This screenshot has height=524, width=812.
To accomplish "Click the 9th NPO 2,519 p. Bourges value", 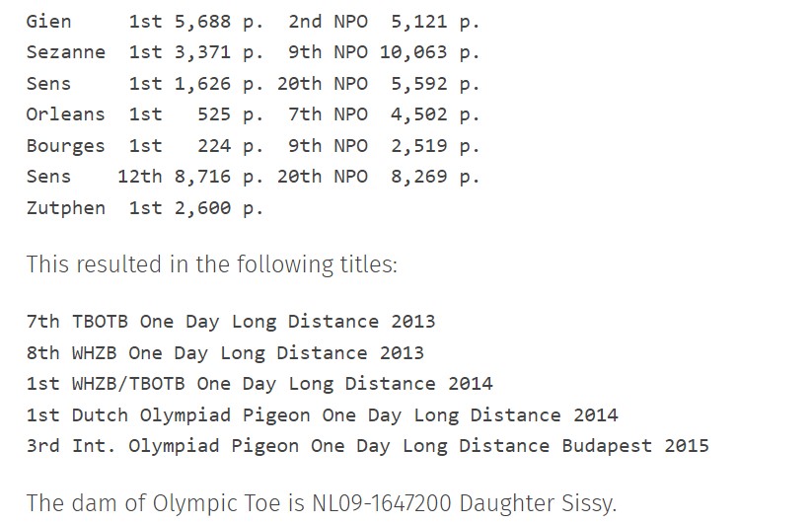I will click(384, 145).
